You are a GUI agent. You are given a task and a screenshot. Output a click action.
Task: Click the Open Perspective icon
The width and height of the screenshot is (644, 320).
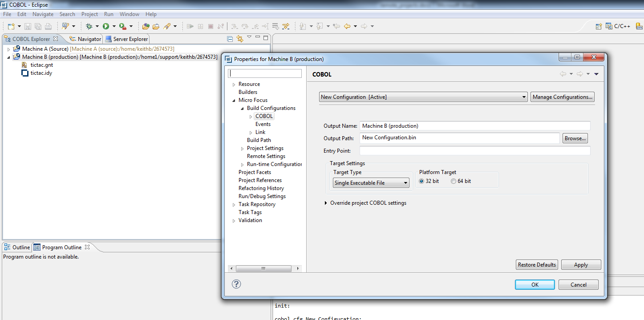point(599,26)
